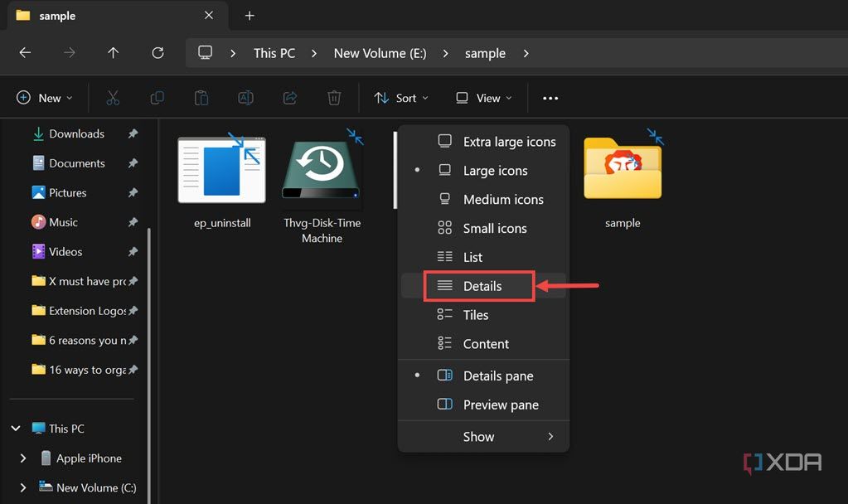The image size is (848, 504).
Task: Expand Apple iPhone tree node
Action: point(22,458)
